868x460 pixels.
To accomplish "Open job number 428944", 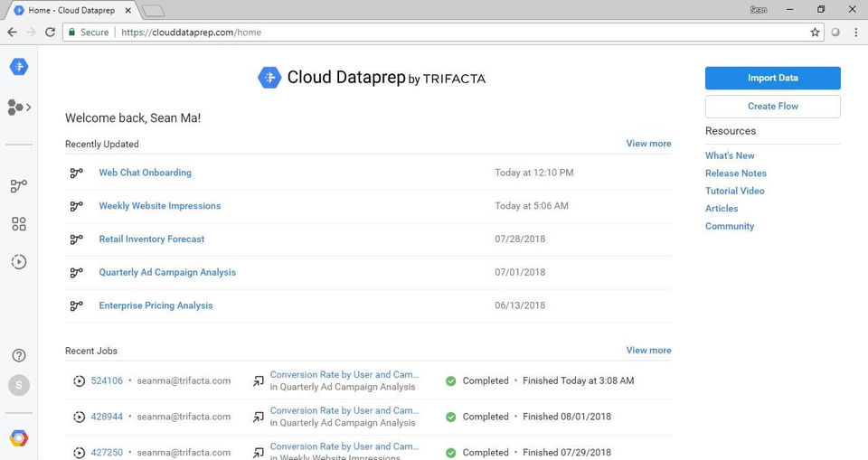I will 107,417.
